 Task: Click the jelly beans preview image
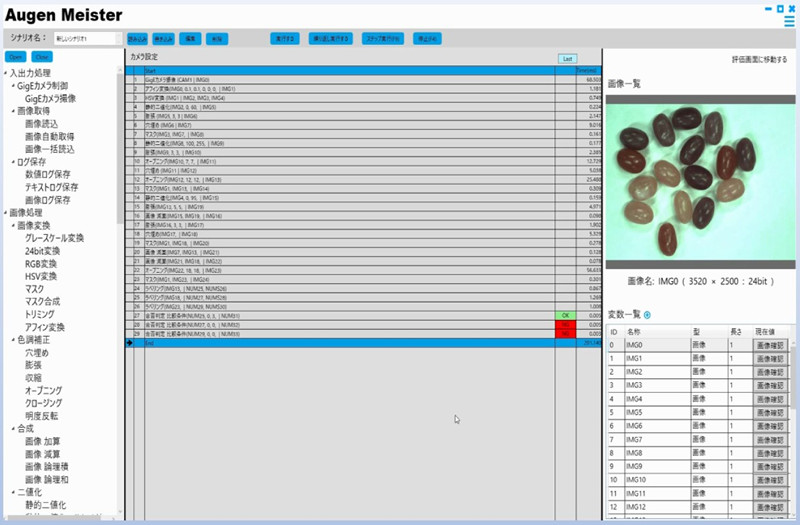point(701,182)
